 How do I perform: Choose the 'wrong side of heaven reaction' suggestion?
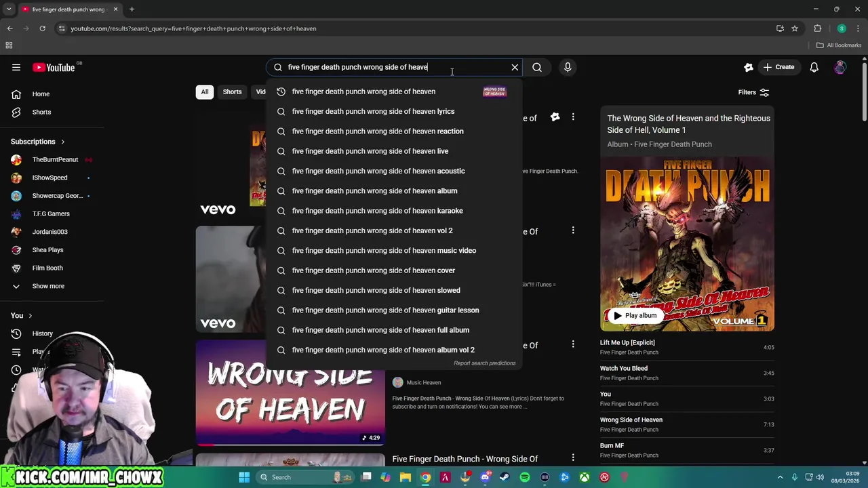[x=394, y=131]
